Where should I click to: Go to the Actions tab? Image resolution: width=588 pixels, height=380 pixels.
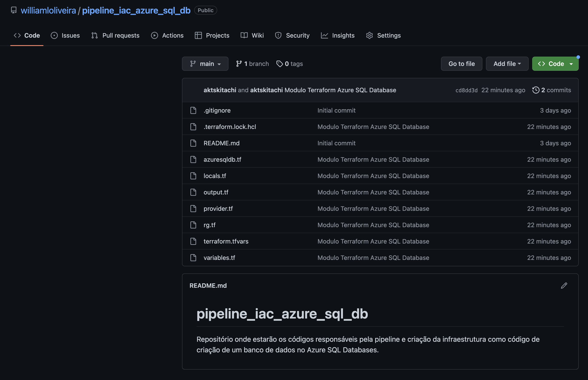click(167, 35)
